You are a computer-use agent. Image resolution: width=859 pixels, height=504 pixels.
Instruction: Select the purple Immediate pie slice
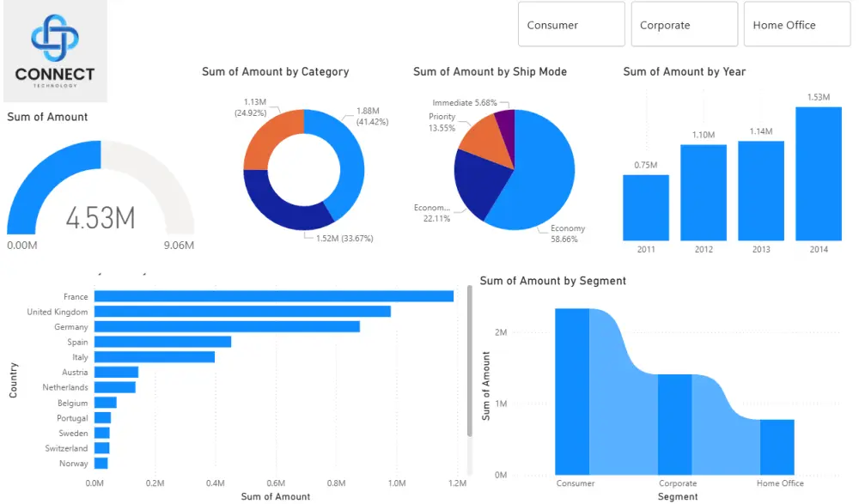(507, 129)
